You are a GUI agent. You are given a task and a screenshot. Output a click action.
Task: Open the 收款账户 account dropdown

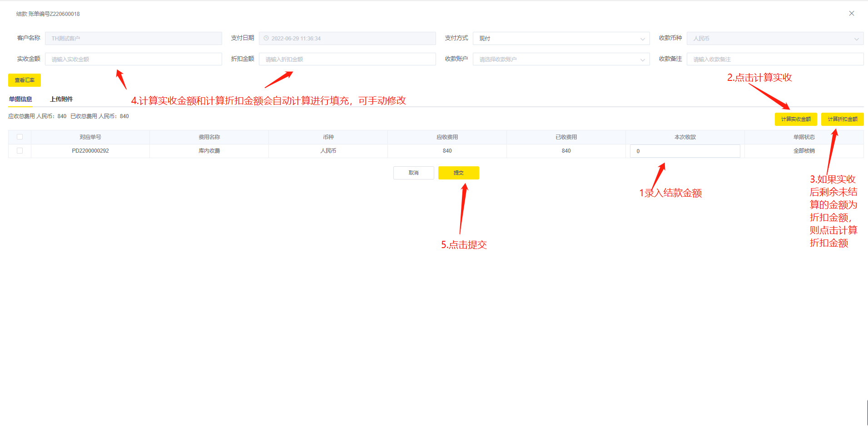point(560,60)
